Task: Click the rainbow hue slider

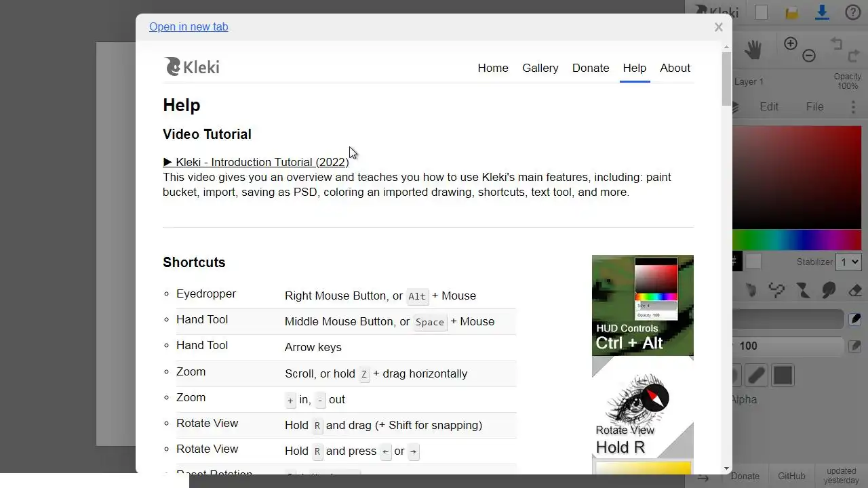Action: [797, 240]
